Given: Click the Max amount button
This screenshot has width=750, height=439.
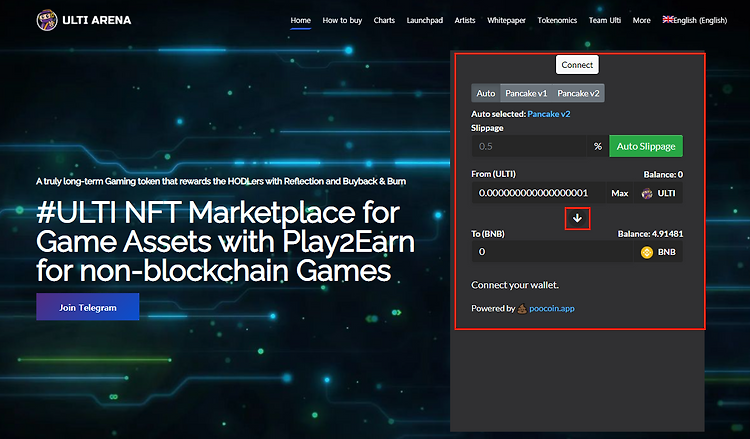Looking at the screenshot, I should point(619,193).
